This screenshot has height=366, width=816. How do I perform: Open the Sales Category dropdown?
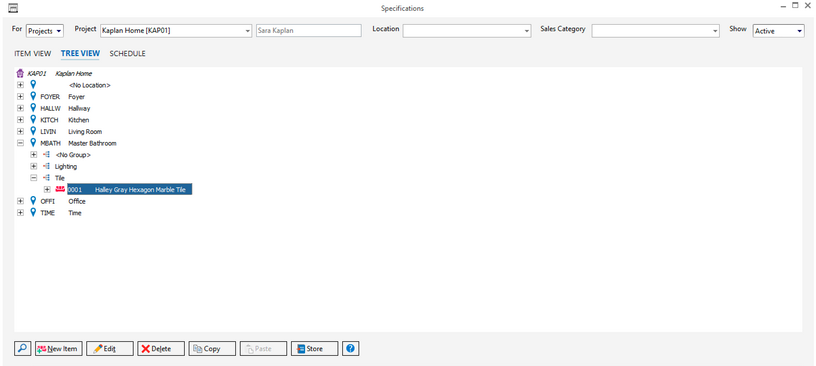(655, 31)
